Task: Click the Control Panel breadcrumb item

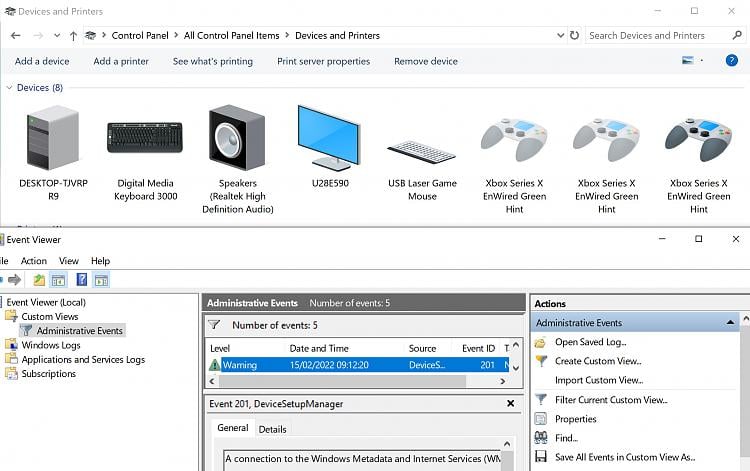Action: point(140,35)
